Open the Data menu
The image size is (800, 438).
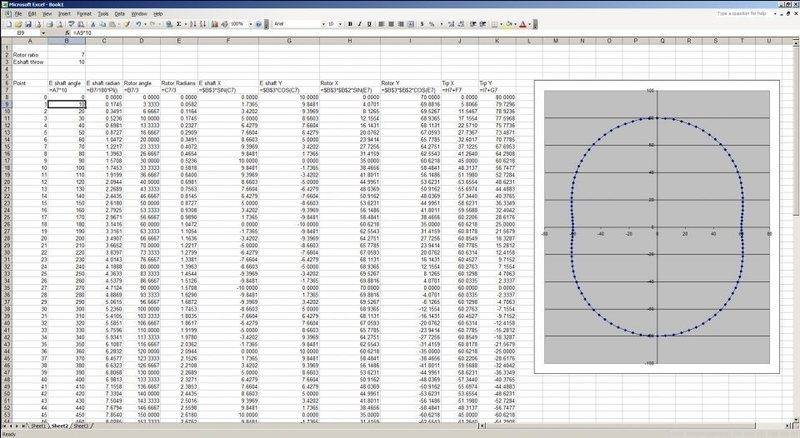[x=119, y=14]
